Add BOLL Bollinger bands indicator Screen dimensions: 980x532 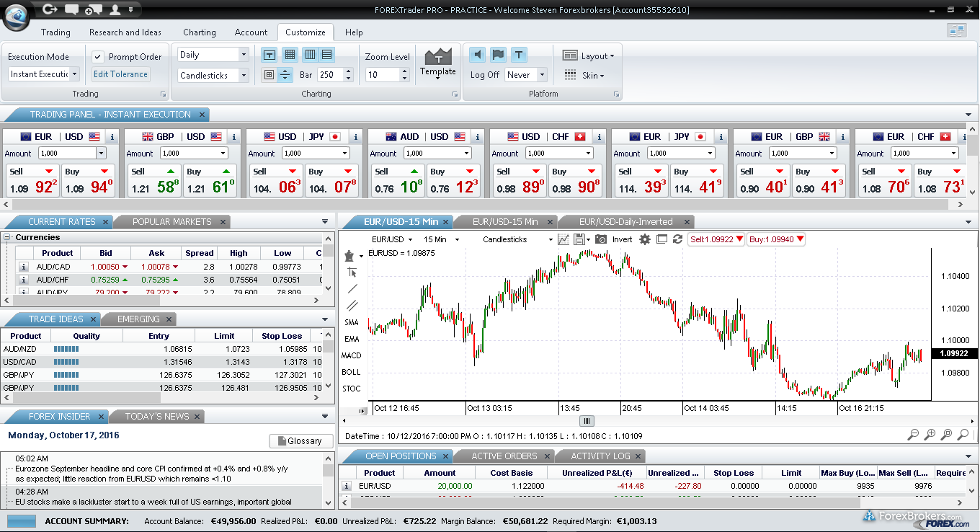coord(352,372)
